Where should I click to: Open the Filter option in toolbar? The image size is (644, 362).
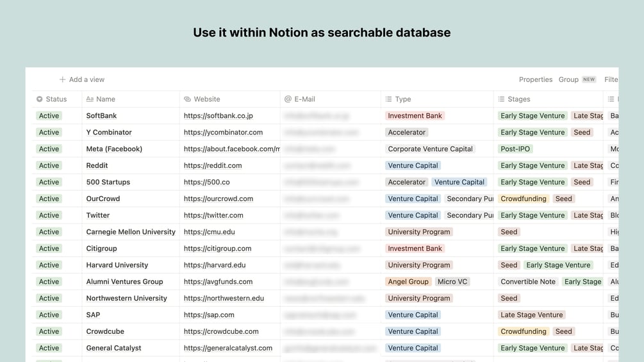pos(611,79)
